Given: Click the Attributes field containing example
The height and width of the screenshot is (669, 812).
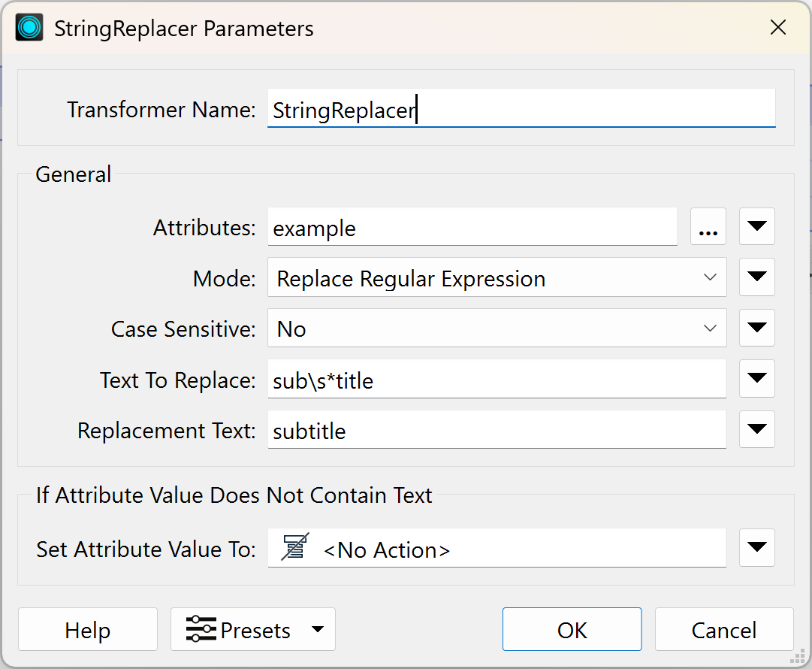Looking at the screenshot, I should click(x=472, y=227).
